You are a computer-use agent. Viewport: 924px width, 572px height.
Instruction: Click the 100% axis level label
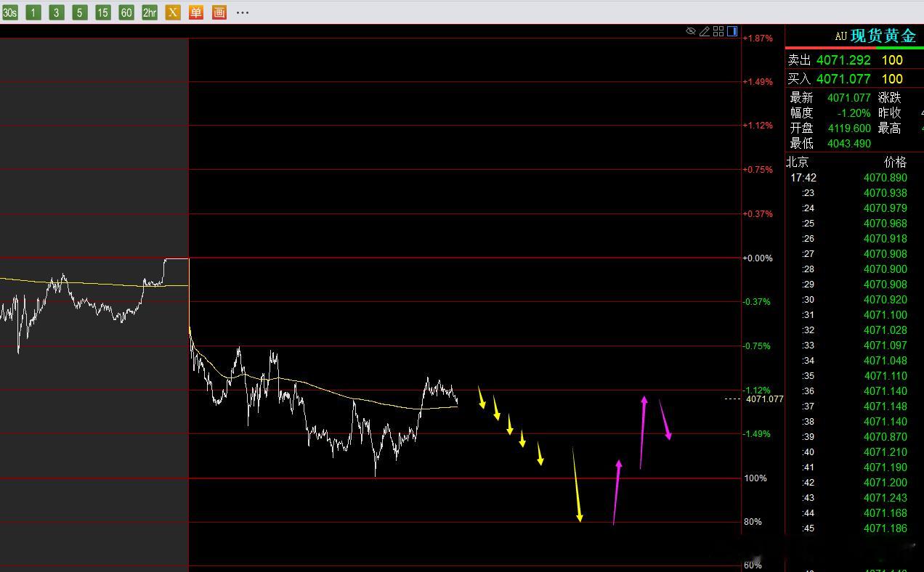tap(755, 478)
